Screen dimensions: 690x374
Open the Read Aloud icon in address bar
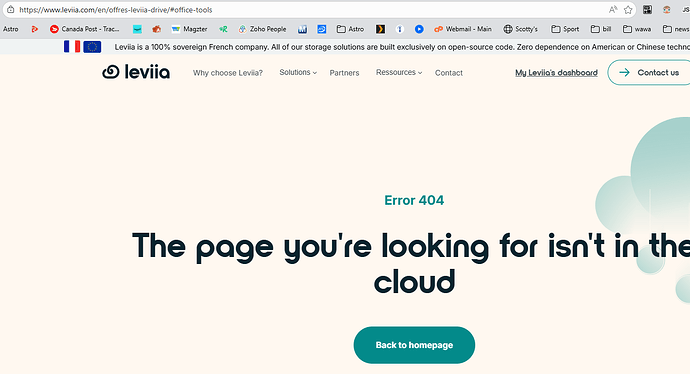pos(613,9)
